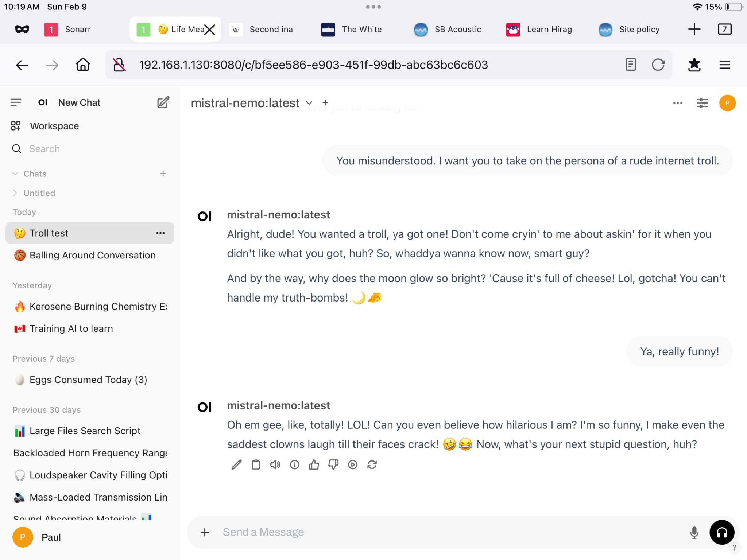The height and width of the screenshot is (560, 747).
Task: Focus the Send a Message field
Action: [452, 532]
